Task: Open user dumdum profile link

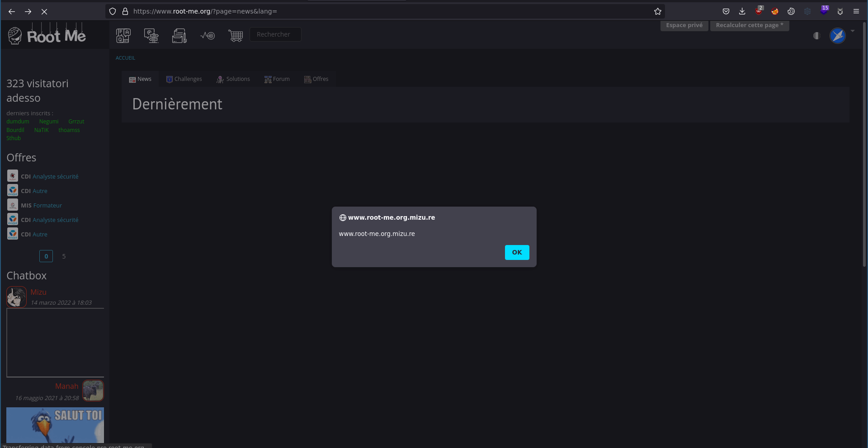Action: pyautogui.click(x=18, y=122)
